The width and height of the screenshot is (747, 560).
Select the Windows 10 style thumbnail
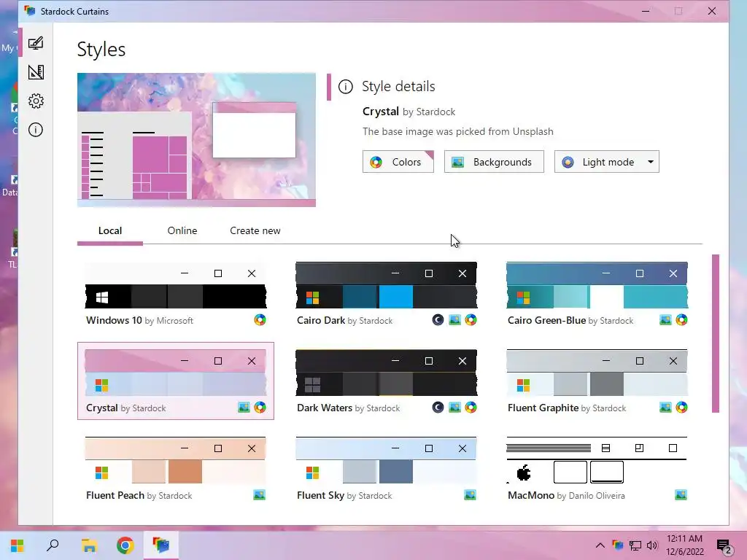click(176, 286)
